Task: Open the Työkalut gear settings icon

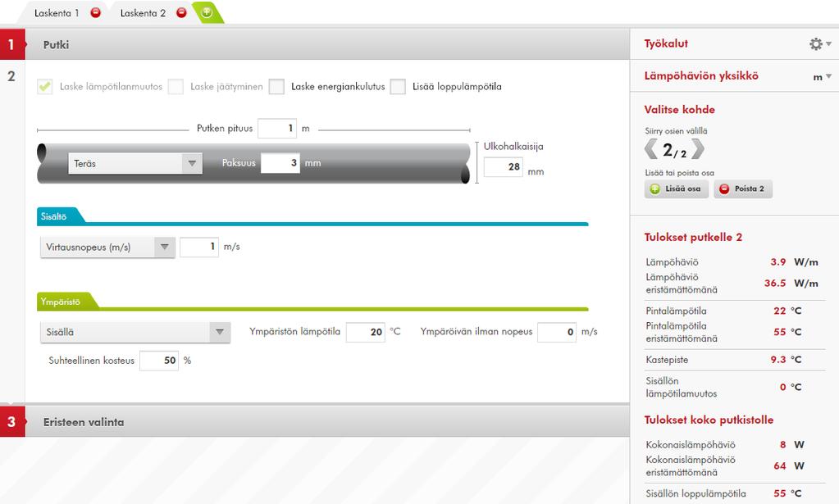Action: point(815,43)
